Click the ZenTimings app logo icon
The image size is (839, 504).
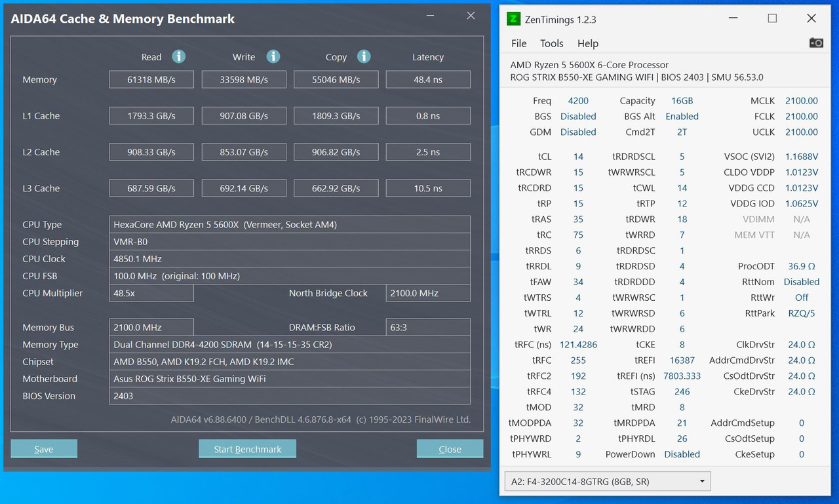(513, 19)
